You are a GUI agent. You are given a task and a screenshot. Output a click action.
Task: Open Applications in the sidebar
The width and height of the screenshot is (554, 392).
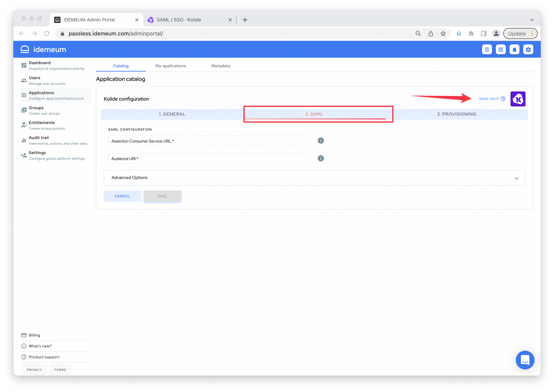tap(56, 95)
